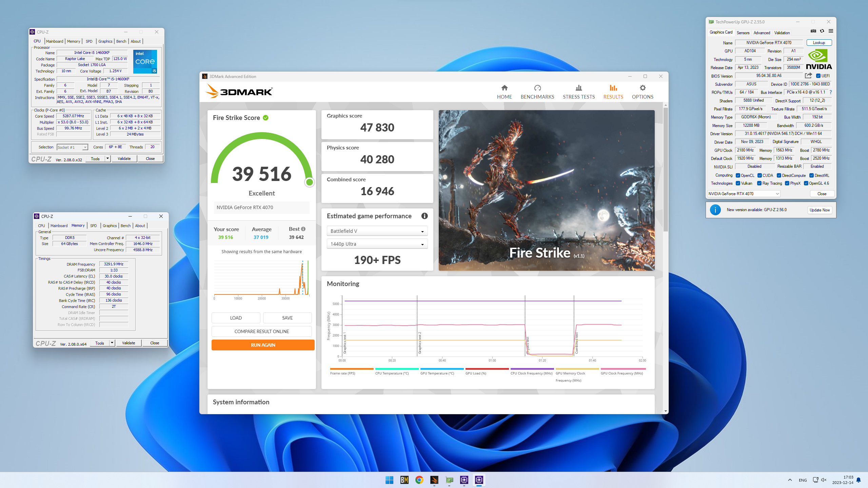Viewport: 868px width, 488px height.
Task: Toggle the DirectML checkbox
Action: pyautogui.click(x=811, y=176)
